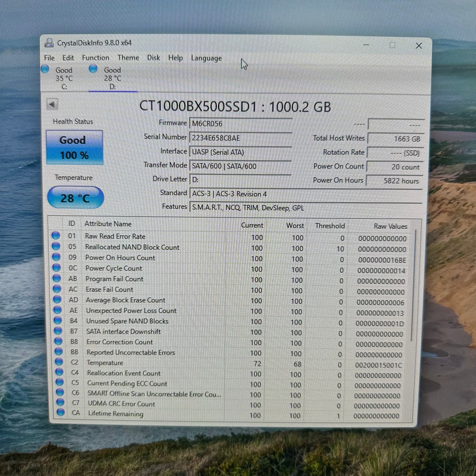Click status orb for Unused Spare NAND Blocks
The image size is (476, 476).
pyautogui.click(x=58, y=320)
